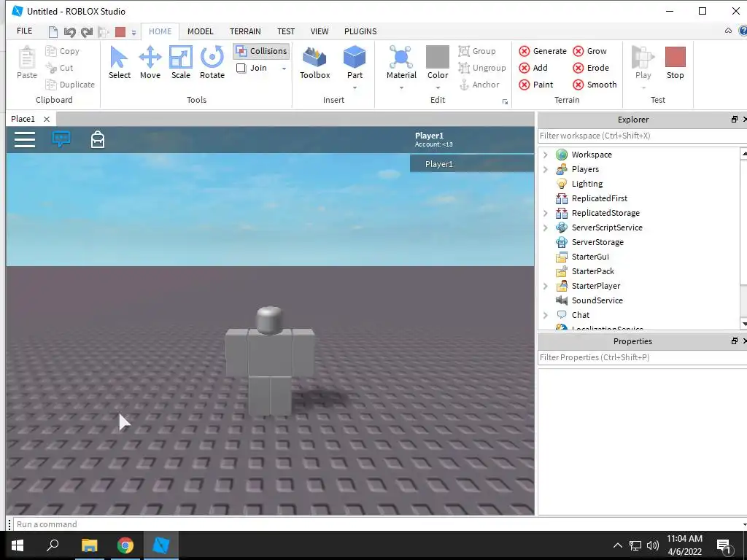This screenshot has height=560, width=747.
Task: Click the Redo arrow icon
Action: coord(87,32)
